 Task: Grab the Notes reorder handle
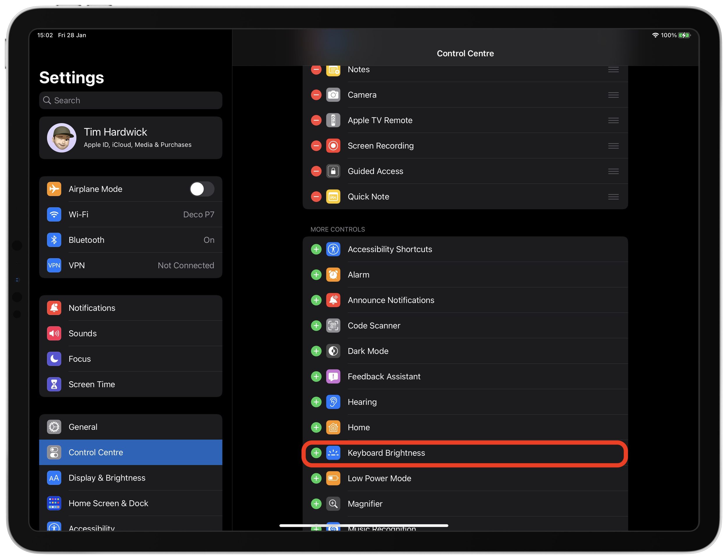click(613, 70)
